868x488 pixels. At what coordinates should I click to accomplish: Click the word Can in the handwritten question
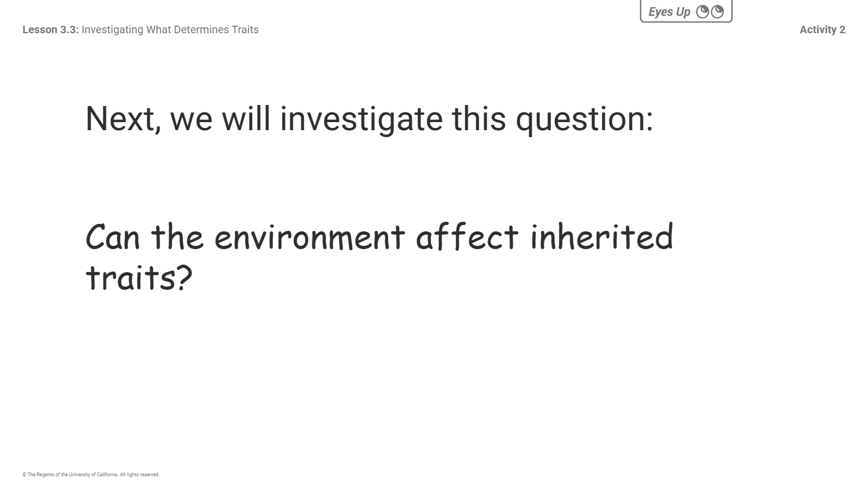coord(113,237)
